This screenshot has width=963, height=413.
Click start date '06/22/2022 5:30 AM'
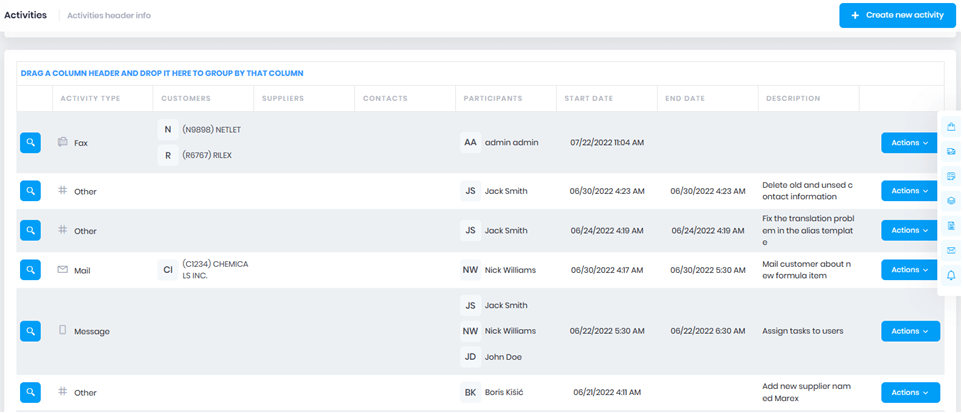[x=607, y=331]
